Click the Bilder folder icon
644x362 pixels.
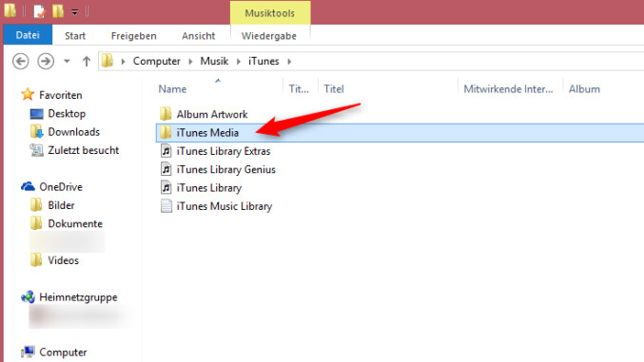[x=36, y=205]
